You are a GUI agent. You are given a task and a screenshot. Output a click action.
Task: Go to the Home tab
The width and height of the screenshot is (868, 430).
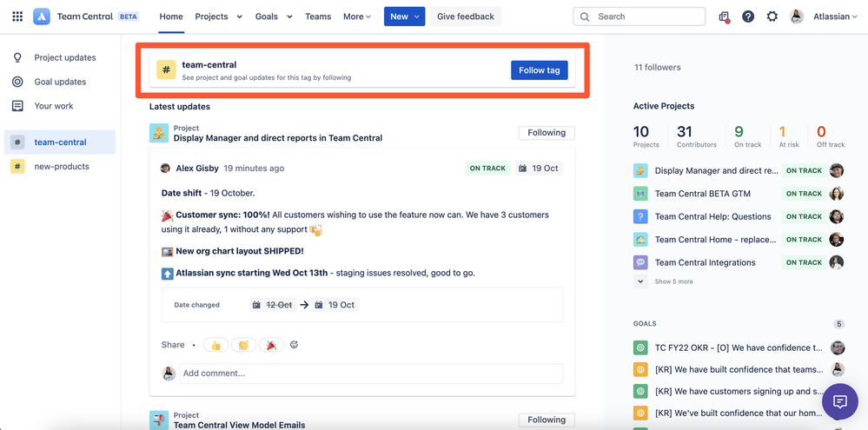[171, 17]
